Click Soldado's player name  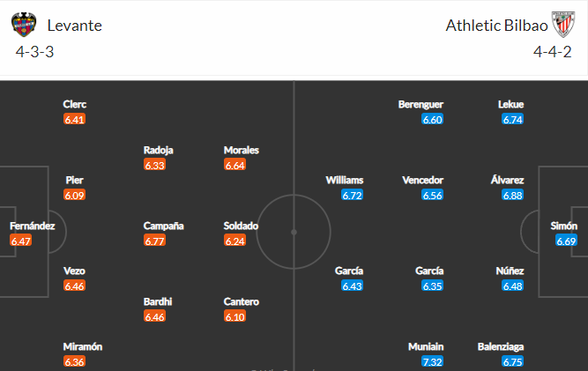pos(241,226)
